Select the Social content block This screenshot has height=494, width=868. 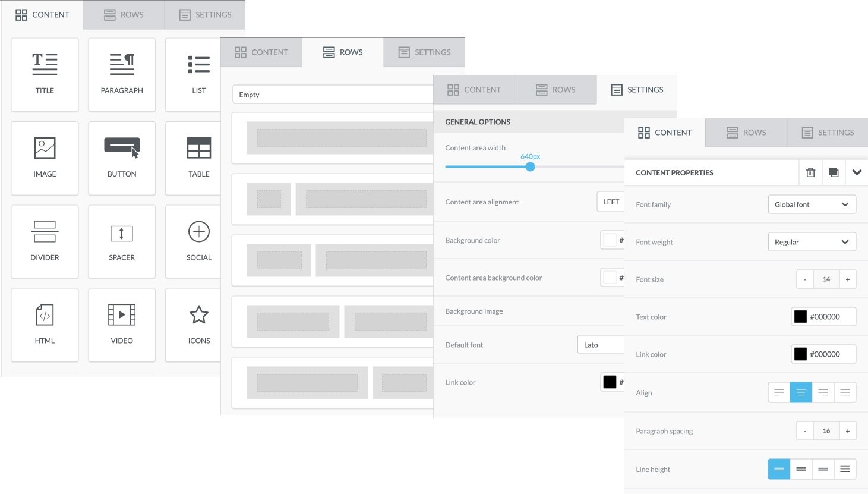tap(193, 241)
